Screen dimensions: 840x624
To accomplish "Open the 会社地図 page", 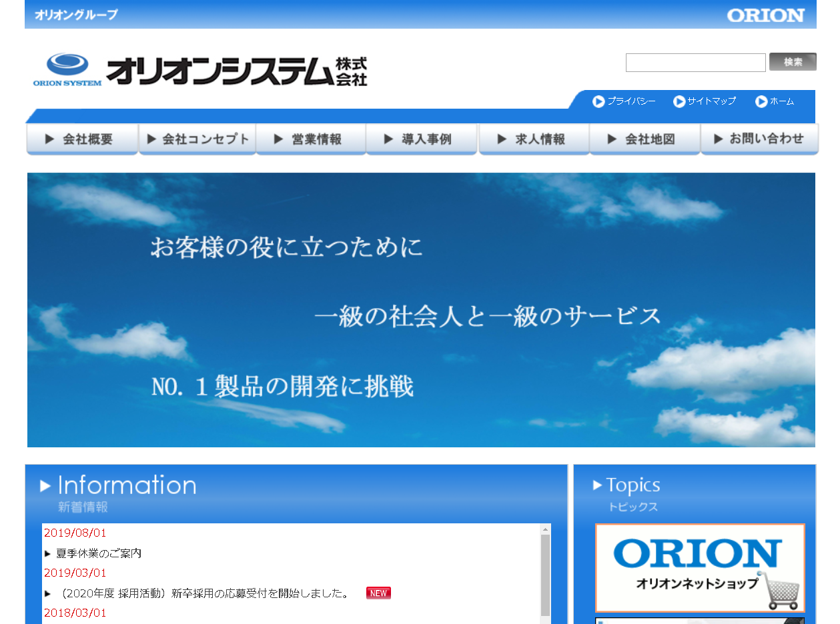I will coord(645,139).
